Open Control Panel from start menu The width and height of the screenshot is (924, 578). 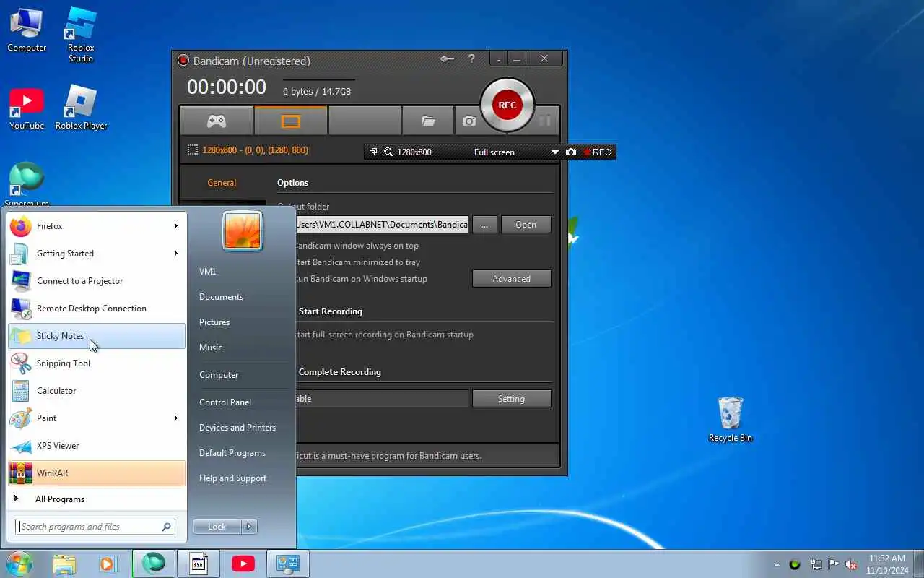[x=225, y=402]
